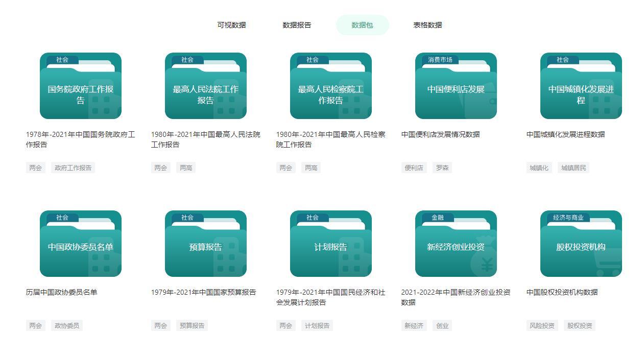Open the 中国政协委员名单 folder icon

coord(81,244)
